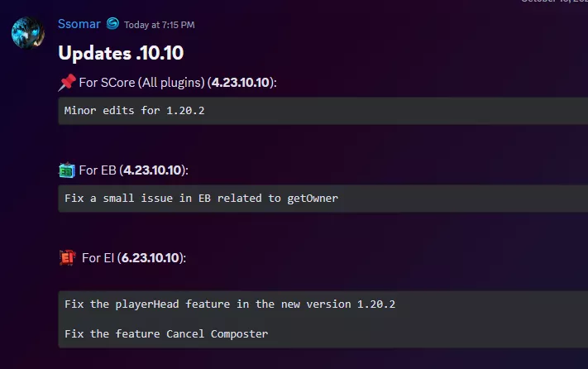Click the playerHead feature fix line
588x369 pixels.
tap(230, 304)
